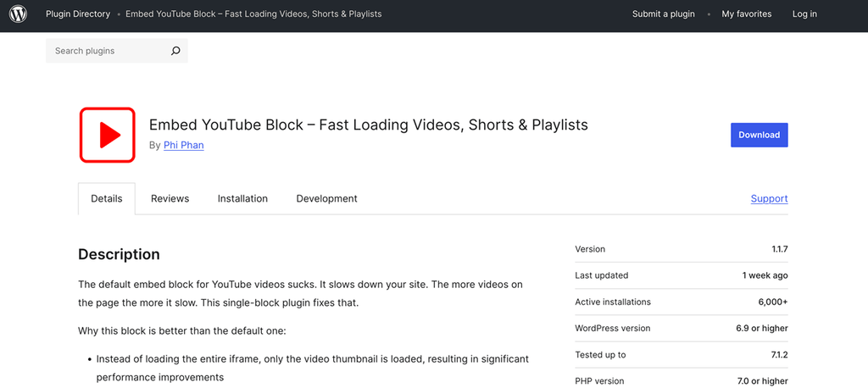This screenshot has height=388, width=868.
Task: Click the Active installations label
Action: [613, 302]
